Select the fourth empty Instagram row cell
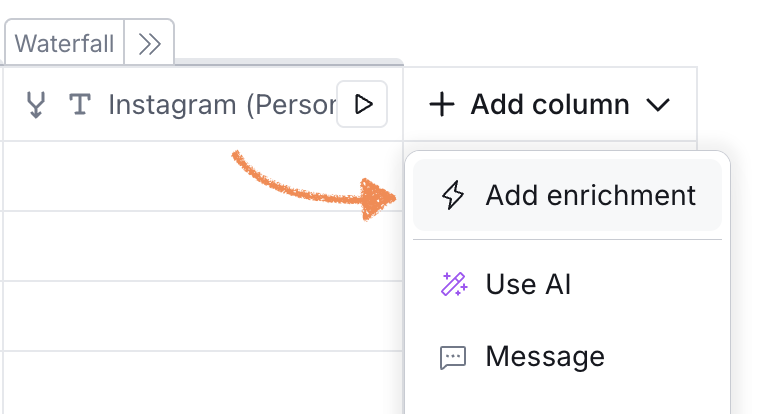 pos(203,383)
